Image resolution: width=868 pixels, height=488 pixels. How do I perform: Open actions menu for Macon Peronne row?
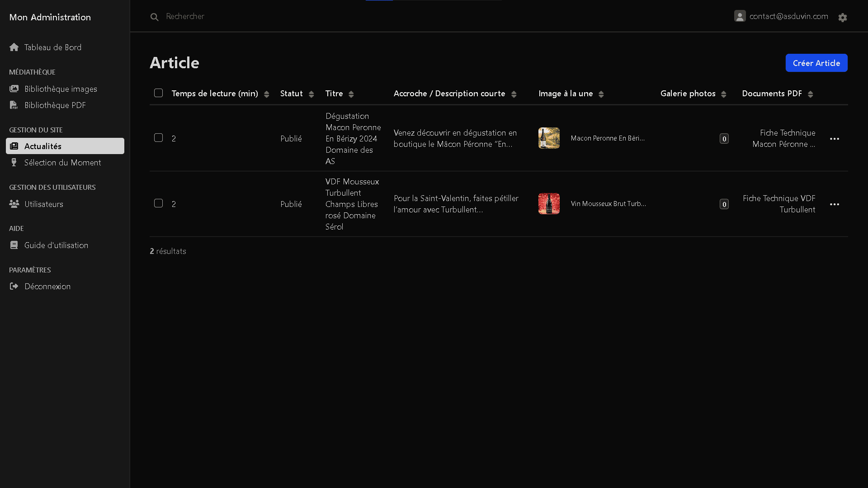coord(834,139)
